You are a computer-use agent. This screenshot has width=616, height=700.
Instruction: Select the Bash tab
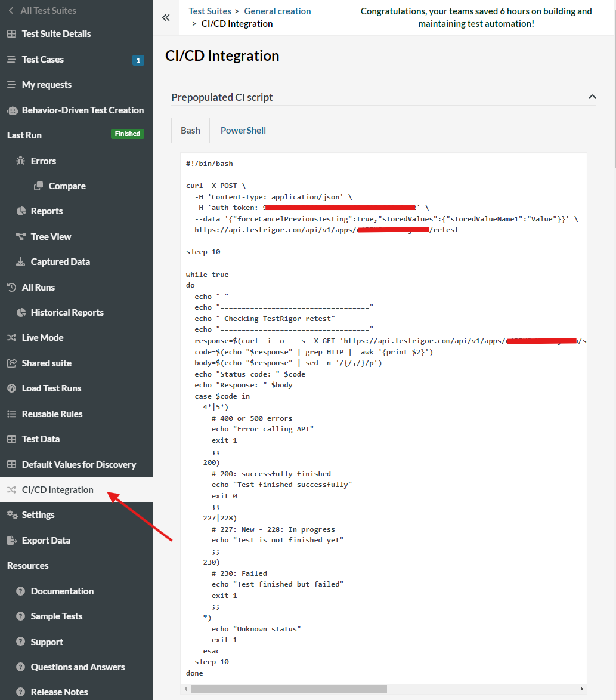190,130
